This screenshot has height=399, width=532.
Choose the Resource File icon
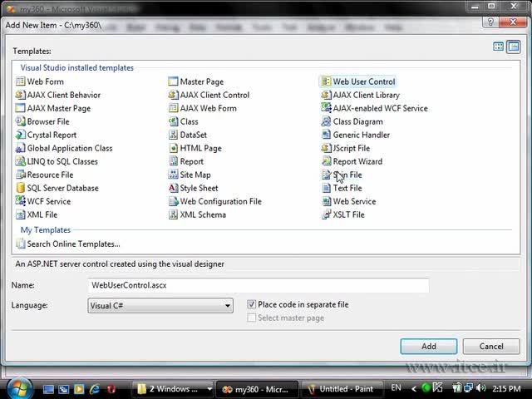point(20,175)
